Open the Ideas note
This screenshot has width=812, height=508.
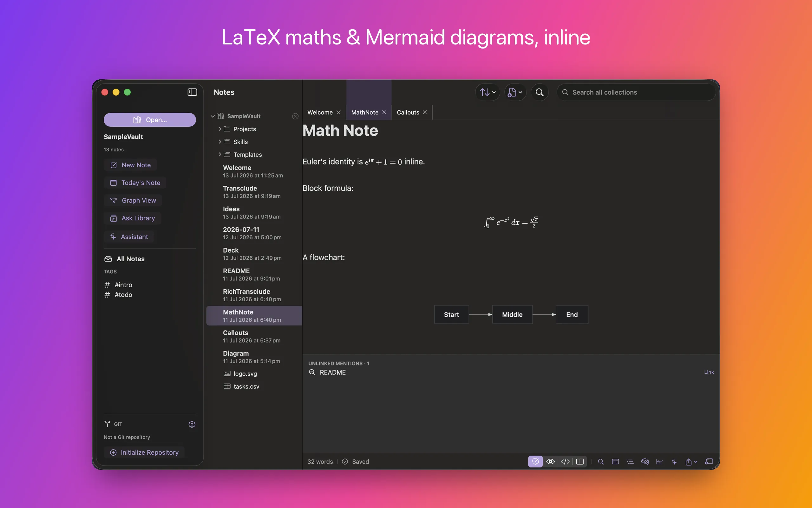coord(254,213)
